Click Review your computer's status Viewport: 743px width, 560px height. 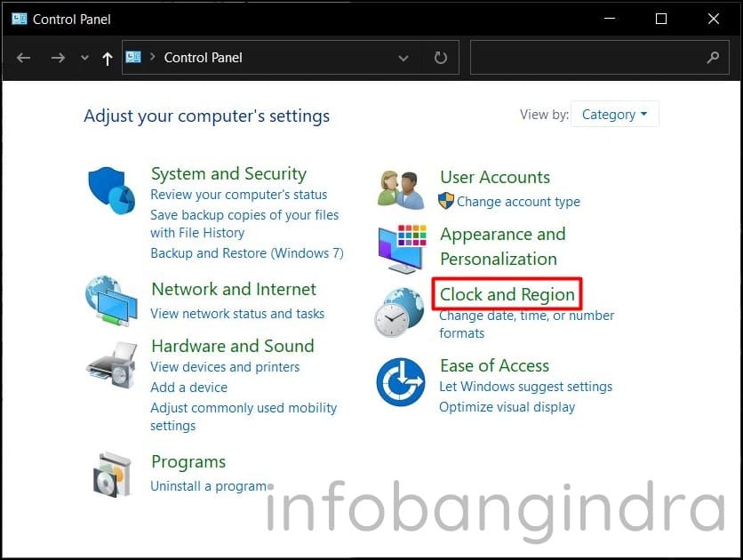coord(239,195)
